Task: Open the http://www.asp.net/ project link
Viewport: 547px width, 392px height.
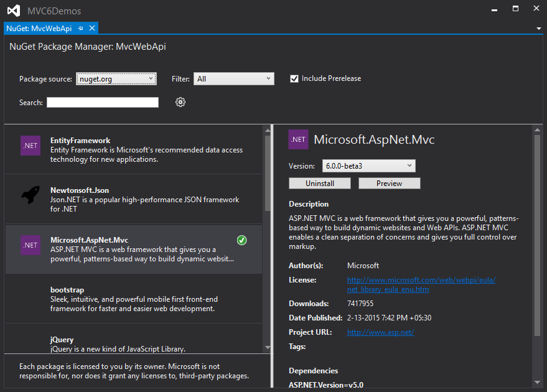Action: click(380, 332)
